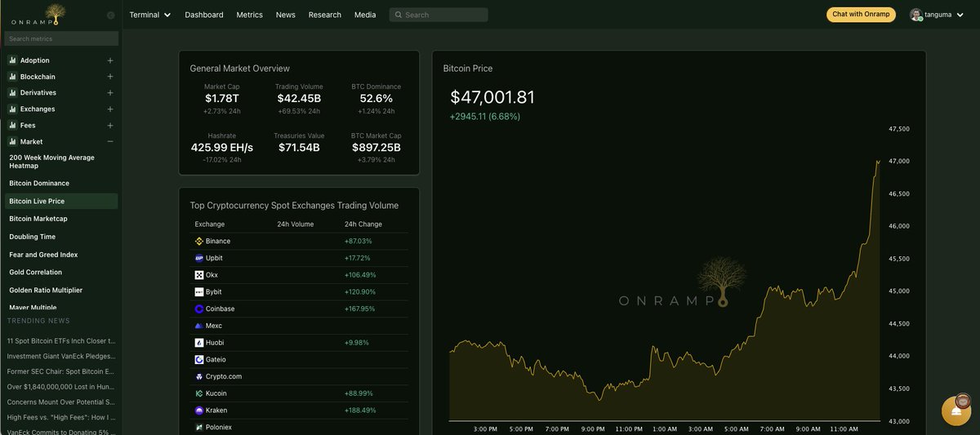Open the Metrics tab
The width and height of the screenshot is (980, 435).
[x=250, y=15]
